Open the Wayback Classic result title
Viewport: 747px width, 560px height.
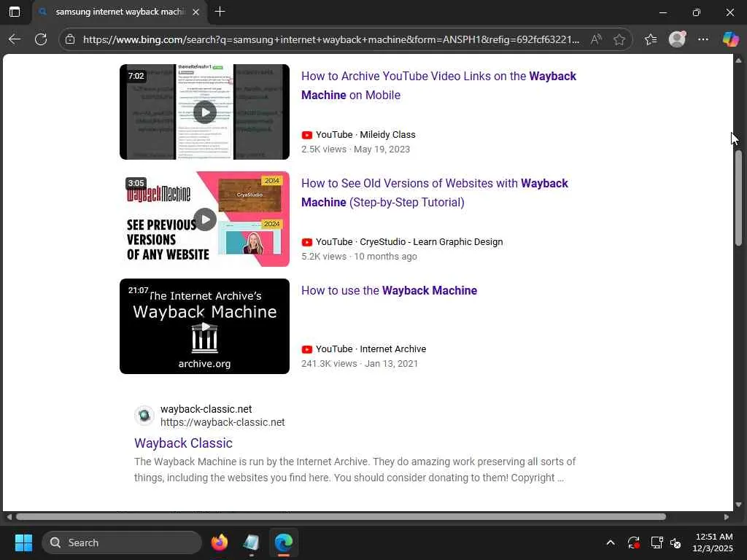coord(183,443)
